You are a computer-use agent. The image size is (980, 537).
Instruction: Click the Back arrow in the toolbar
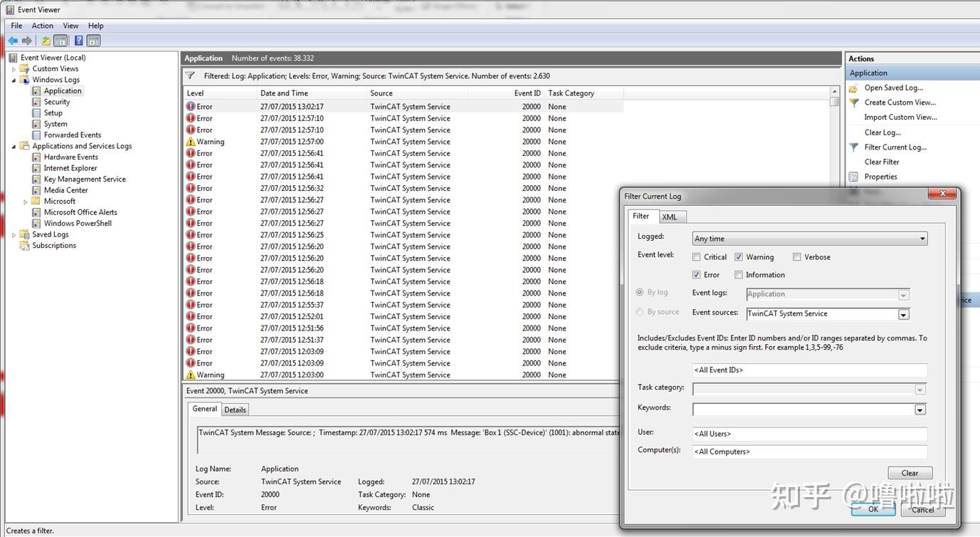coord(11,41)
